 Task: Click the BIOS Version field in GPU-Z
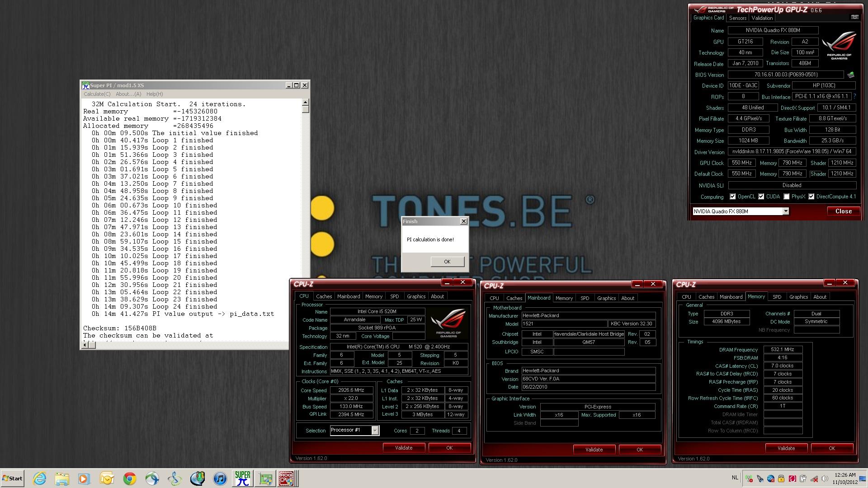[x=785, y=75]
